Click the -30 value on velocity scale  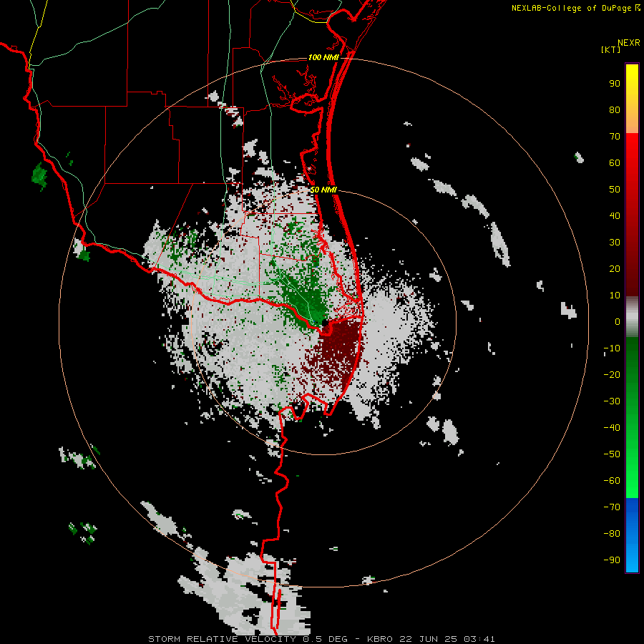click(x=612, y=401)
